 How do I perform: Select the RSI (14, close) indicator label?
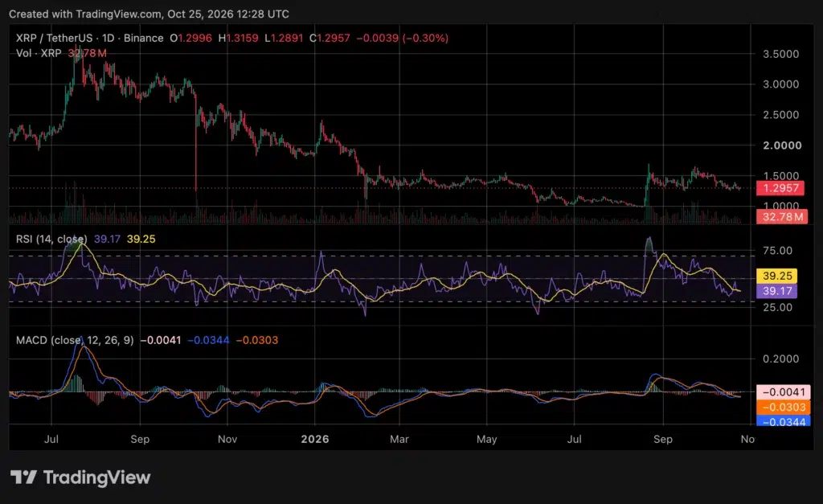coord(51,239)
